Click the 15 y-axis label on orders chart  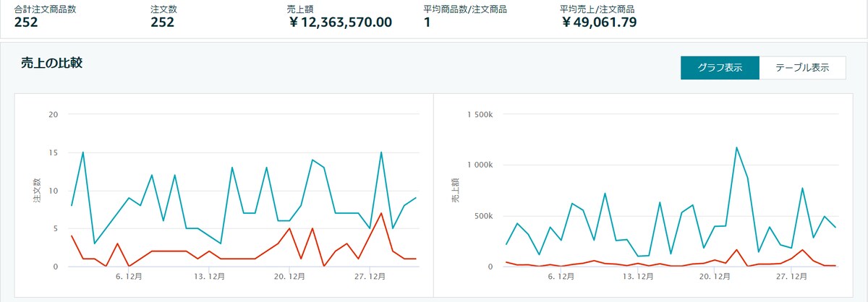pyautogui.click(x=53, y=152)
